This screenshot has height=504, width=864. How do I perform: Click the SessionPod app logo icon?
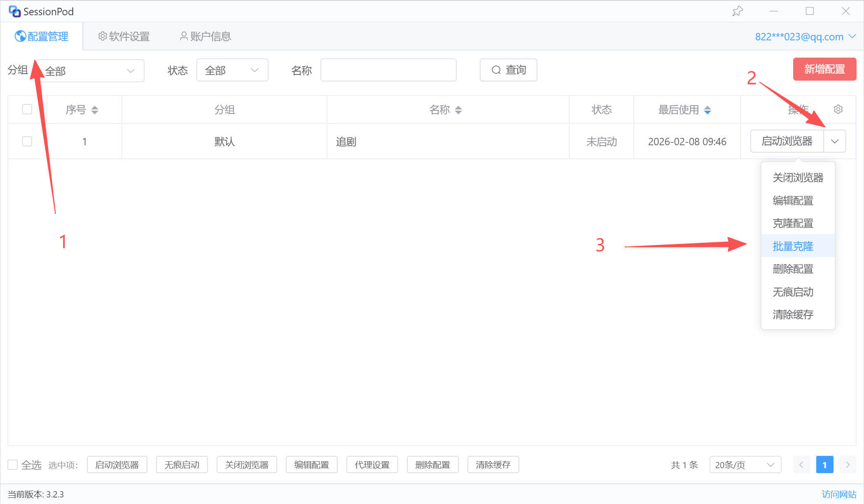coord(14,11)
